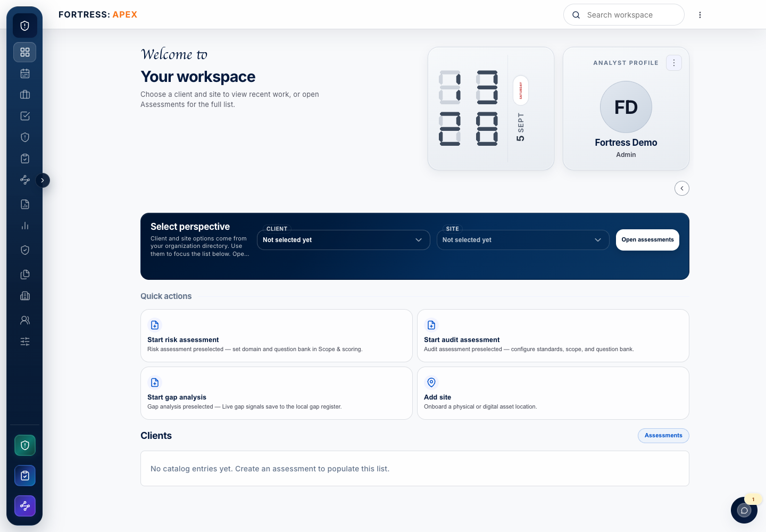This screenshot has width=766, height=532.
Task: Choose the Start gap analysis card
Action: tap(277, 393)
